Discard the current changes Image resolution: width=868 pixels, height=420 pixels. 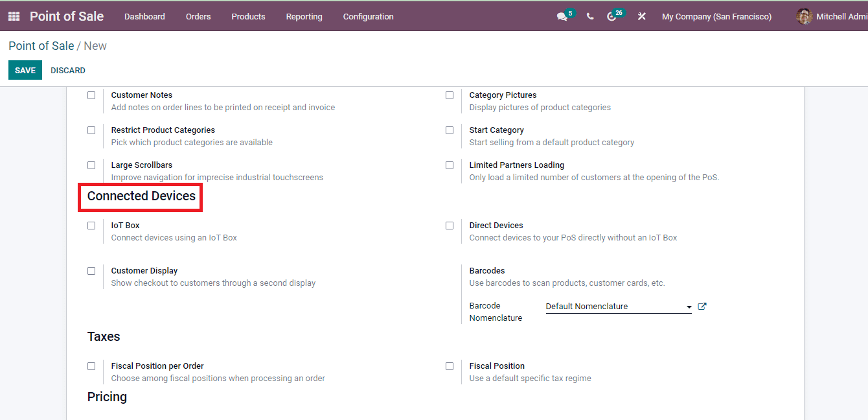tap(67, 69)
